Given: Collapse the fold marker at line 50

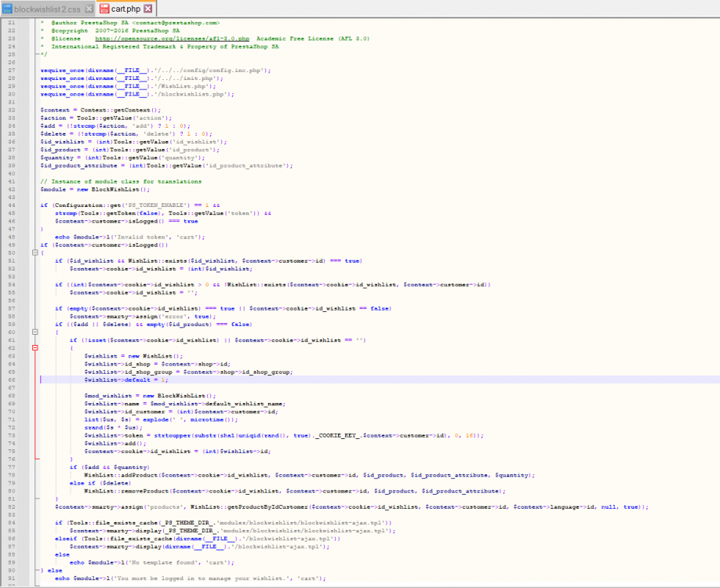Looking at the screenshot, I should click(35, 253).
